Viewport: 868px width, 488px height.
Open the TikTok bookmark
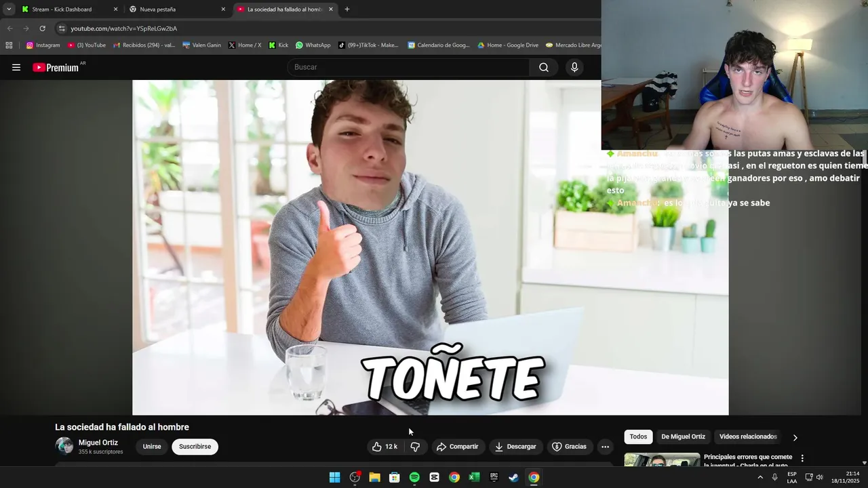pos(368,45)
